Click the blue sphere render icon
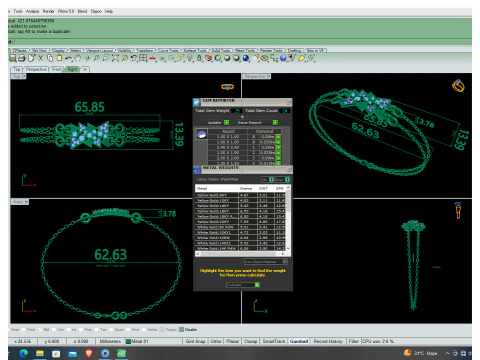480x360 pixels. coord(246,58)
